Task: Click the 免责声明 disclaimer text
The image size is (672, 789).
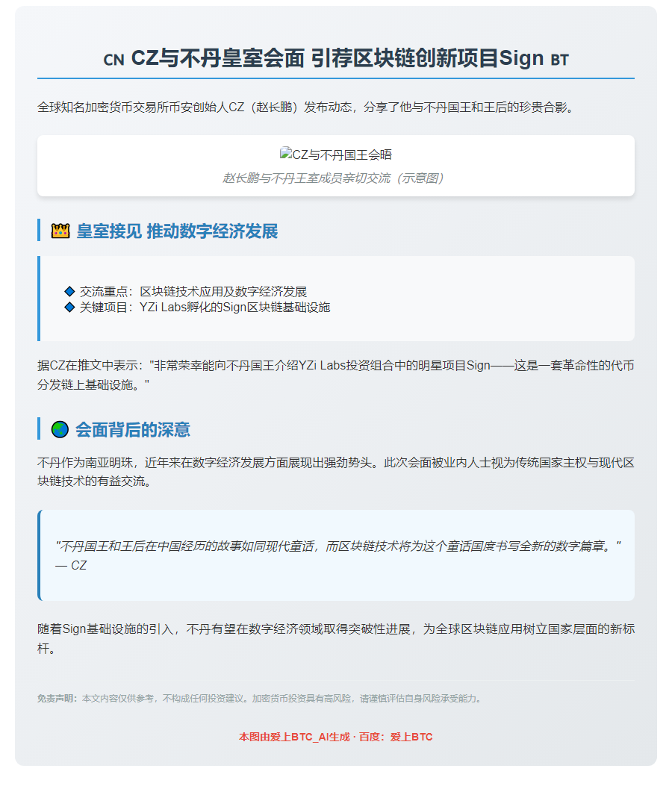Action: [260, 699]
